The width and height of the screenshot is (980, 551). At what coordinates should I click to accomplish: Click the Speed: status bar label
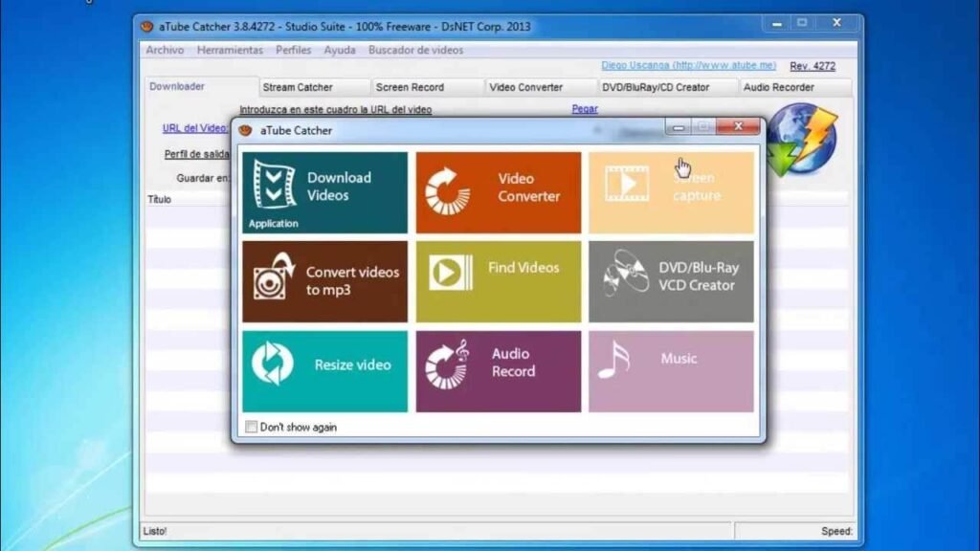(836, 531)
